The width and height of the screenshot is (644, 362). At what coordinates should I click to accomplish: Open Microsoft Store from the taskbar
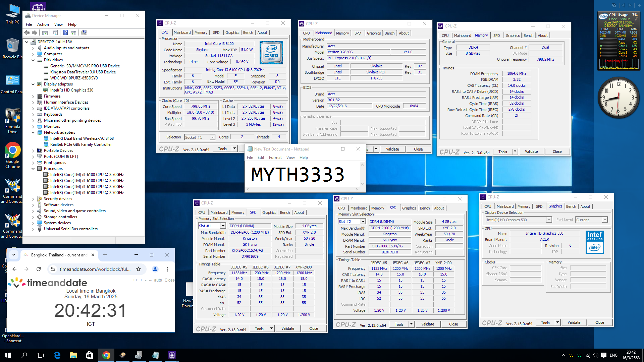point(90,355)
